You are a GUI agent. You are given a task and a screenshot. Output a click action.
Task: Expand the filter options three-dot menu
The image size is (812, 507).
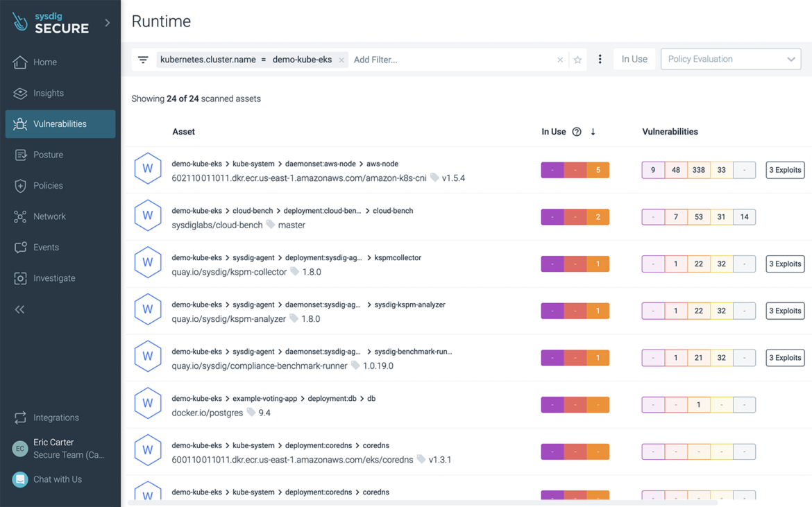point(600,59)
